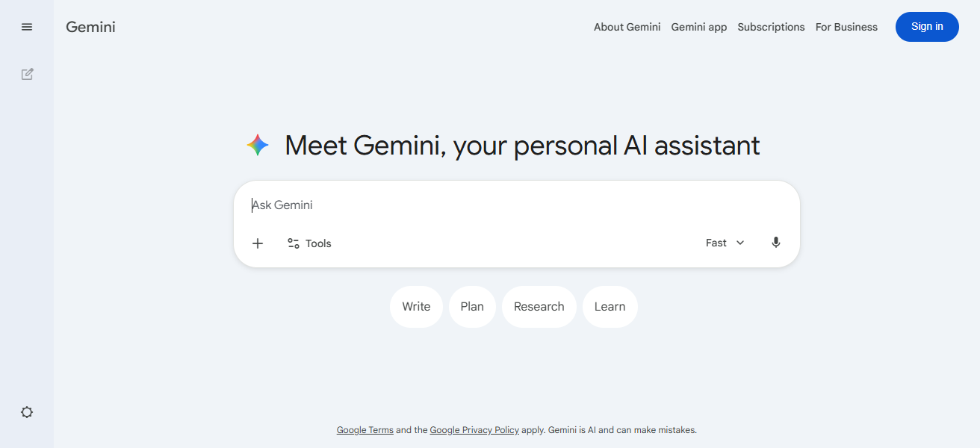The height and width of the screenshot is (448, 980).
Task: Click the Gemini sparkle logo
Action: click(x=257, y=144)
